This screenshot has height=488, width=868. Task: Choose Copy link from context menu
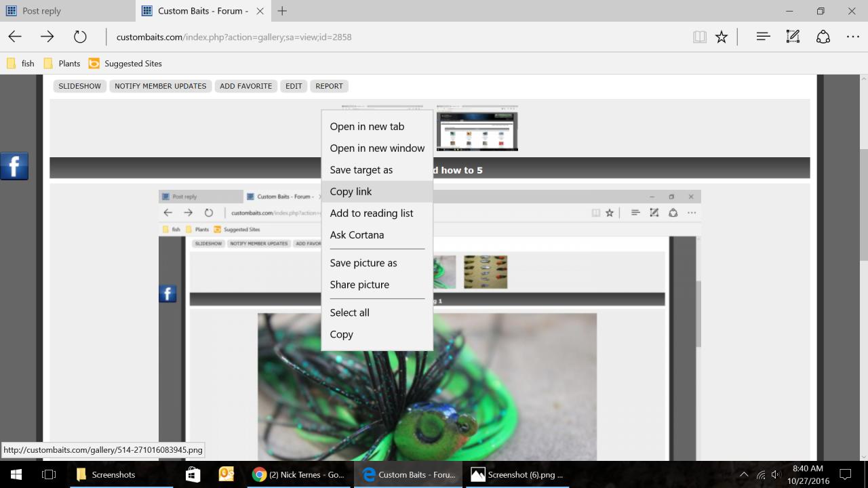[x=351, y=192]
